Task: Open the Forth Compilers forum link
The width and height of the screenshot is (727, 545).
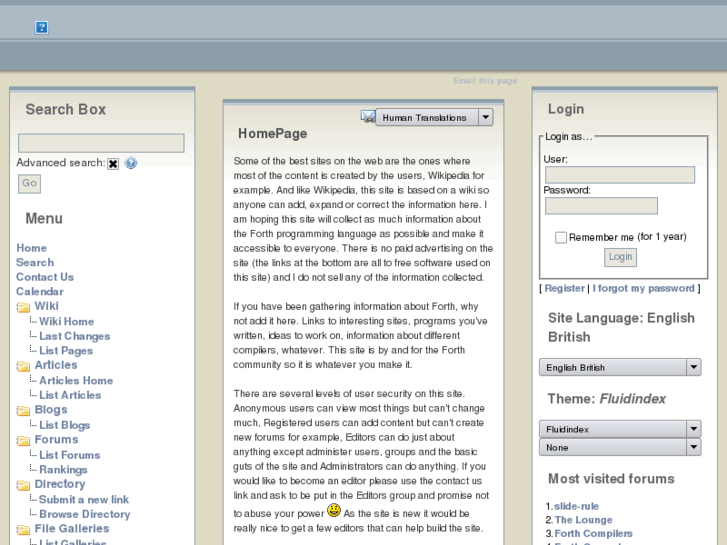Action: point(593,533)
